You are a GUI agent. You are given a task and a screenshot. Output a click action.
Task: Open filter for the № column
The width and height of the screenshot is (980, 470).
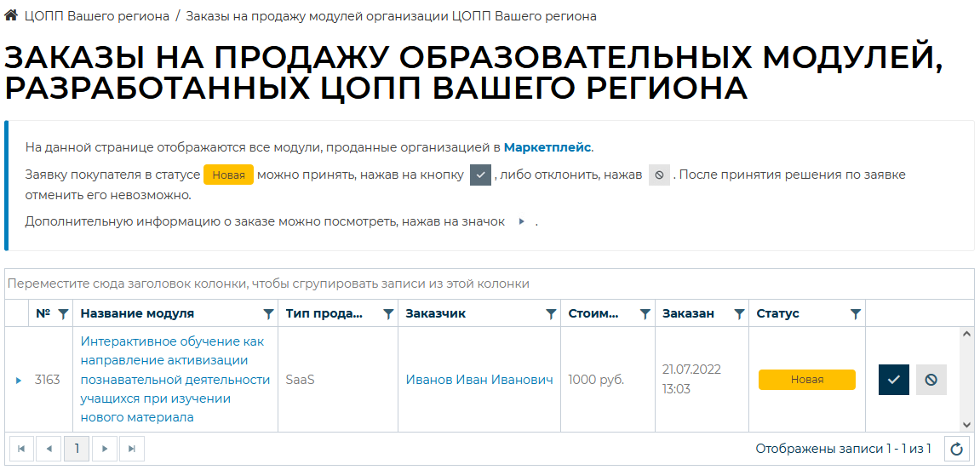pyautogui.click(x=63, y=314)
